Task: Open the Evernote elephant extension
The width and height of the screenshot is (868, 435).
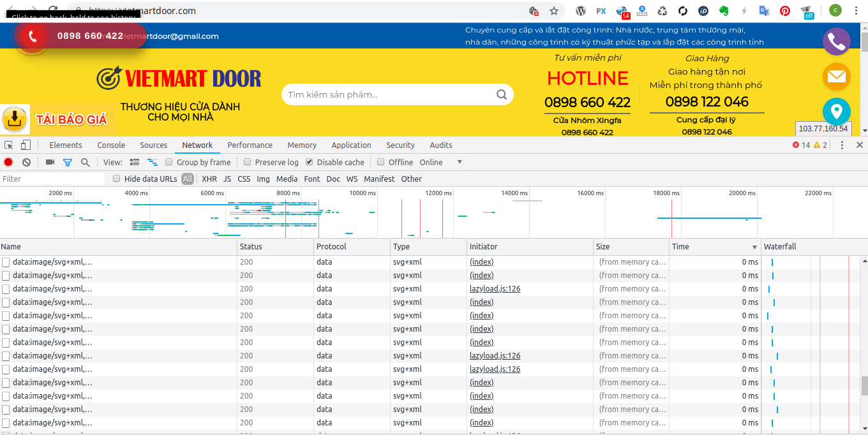Action: pyautogui.click(x=724, y=11)
